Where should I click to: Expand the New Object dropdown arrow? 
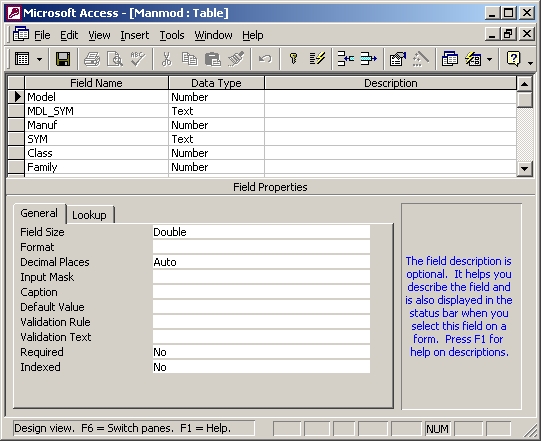pos(489,59)
